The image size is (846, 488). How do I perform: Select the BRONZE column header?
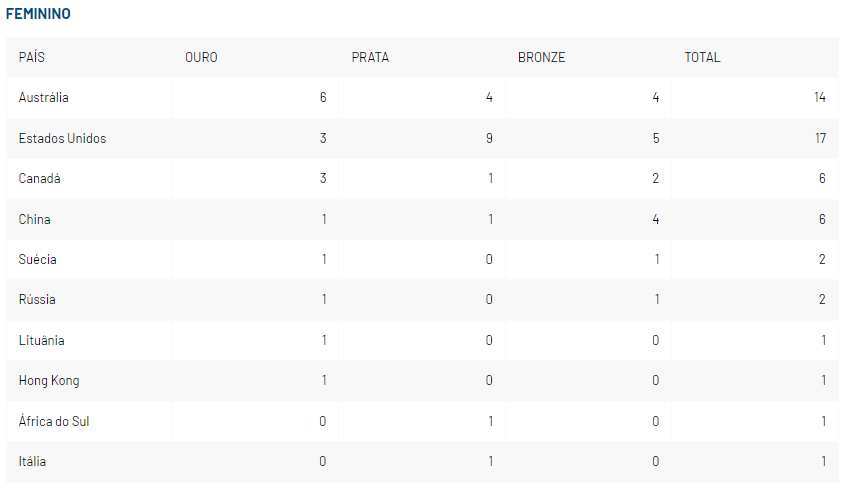(x=541, y=57)
